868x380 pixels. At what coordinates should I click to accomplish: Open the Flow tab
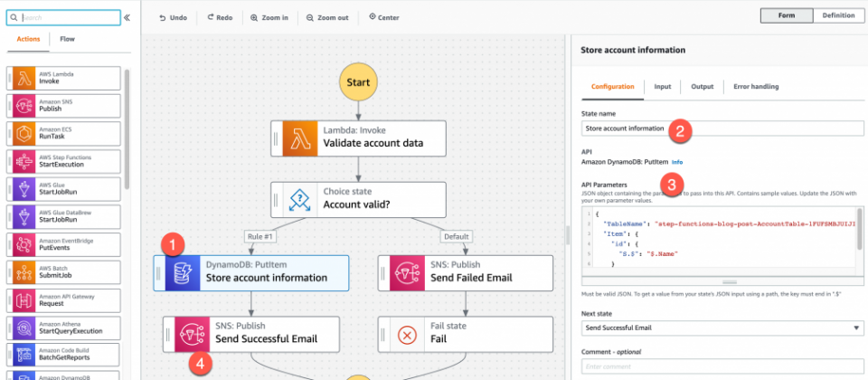(x=68, y=39)
